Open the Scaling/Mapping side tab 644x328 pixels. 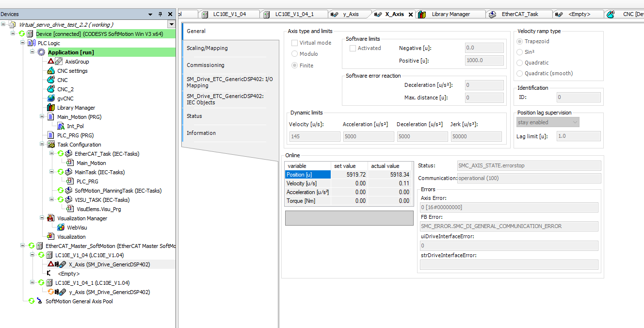pos(207,48)
